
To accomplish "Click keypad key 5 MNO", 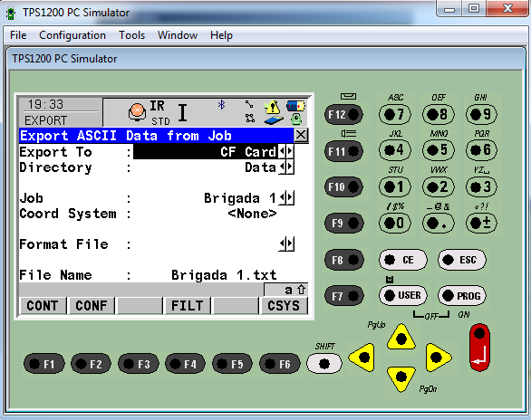I will pyautogui.click(x=439, y=150).
